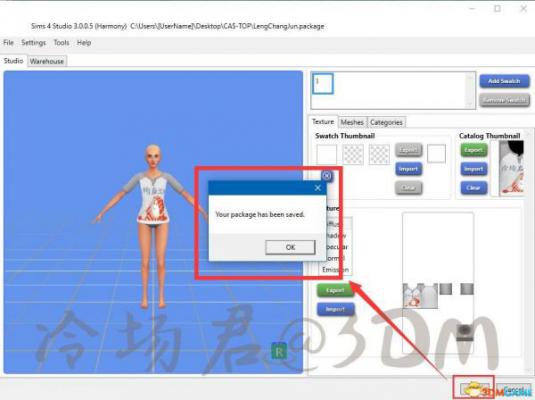The image size is (535, 400).
Task: Click the blue Clear under Catalog Thumbnail
Action: pyautogui.click(x=474, y=188)
